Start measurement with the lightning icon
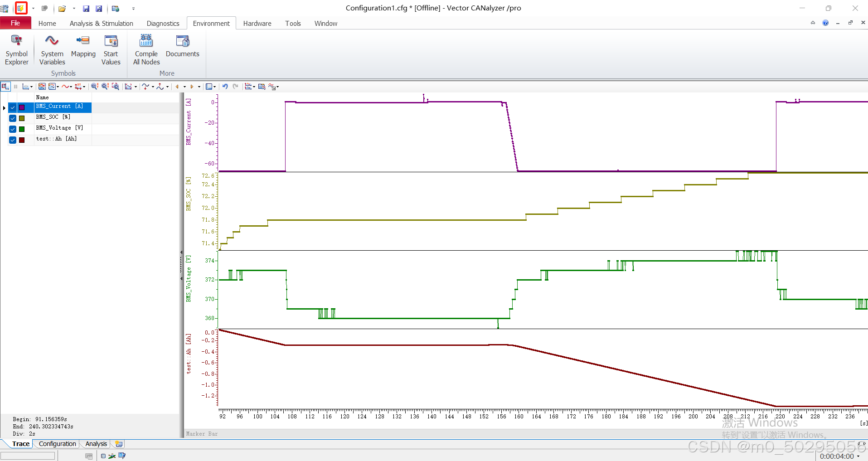The width and height of the screenshot is (868, 461). coord(21,8)
